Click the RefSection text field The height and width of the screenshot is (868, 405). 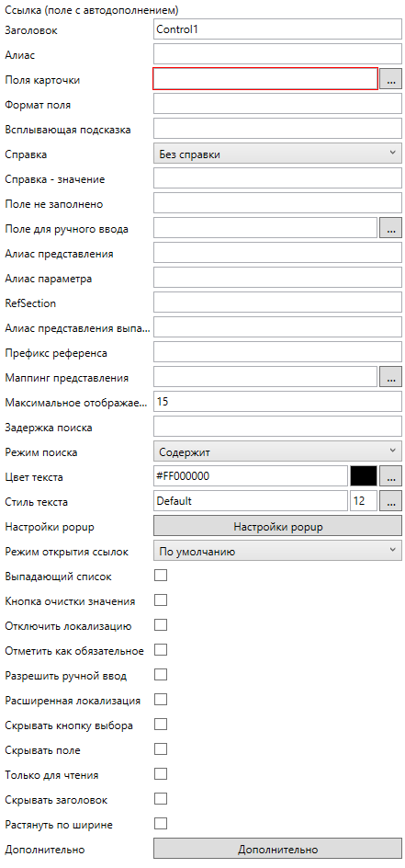(x=277, y=303)
